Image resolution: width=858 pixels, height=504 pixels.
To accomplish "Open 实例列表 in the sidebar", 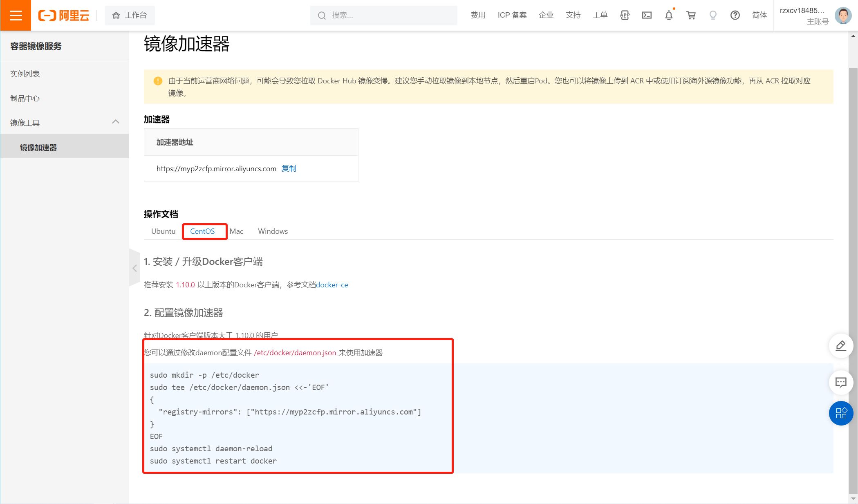I will pos(25,74).
